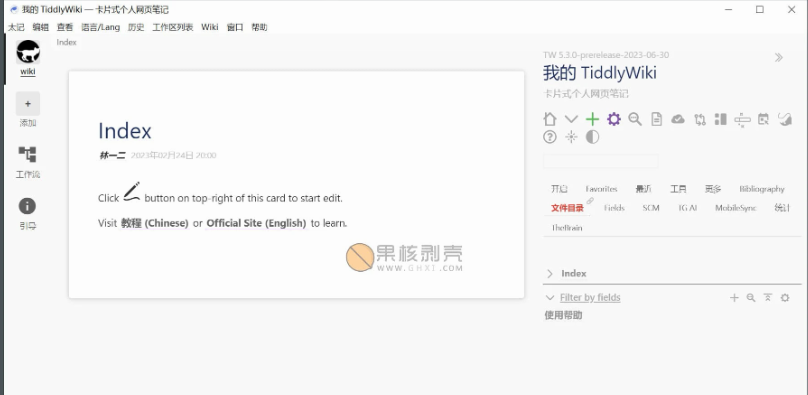Open the 历史 menu
Screen dimensions: 808x395
[x=136, y=27]
